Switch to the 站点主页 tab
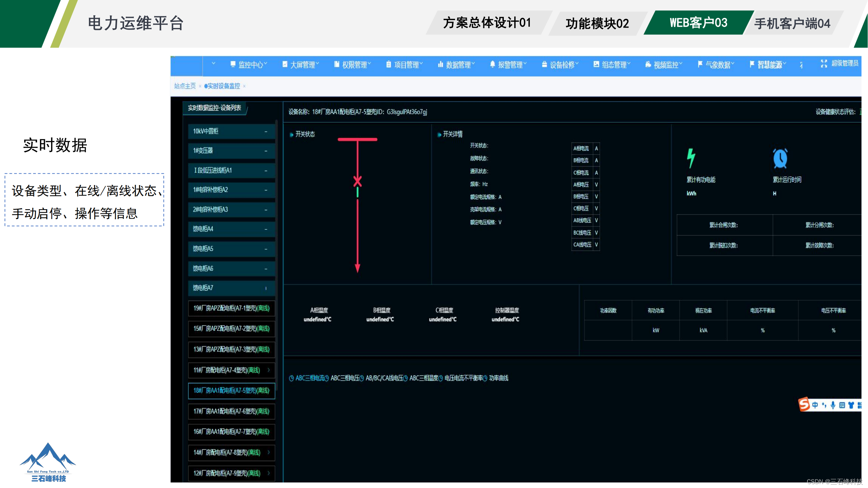 coord(185,86)
